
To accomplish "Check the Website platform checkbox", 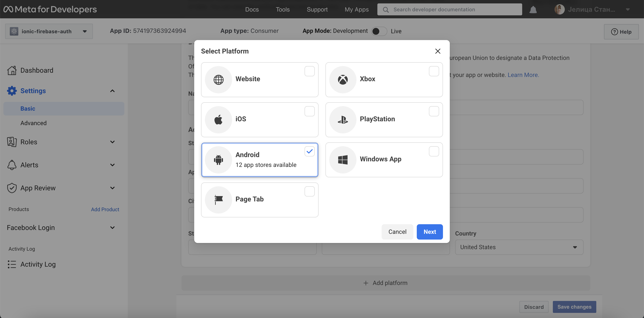I will [309, 71].
